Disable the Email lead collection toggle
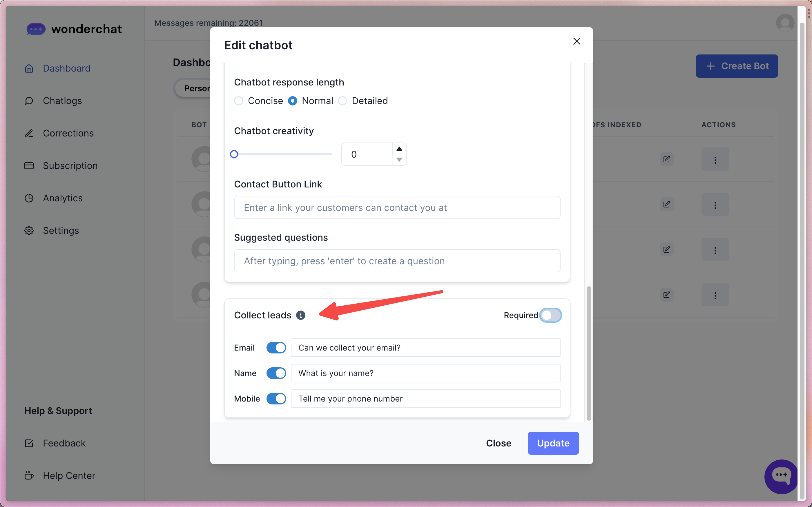The width and height of the screenshot is (812, 507). pyautogui.click(x=276, y=348)
